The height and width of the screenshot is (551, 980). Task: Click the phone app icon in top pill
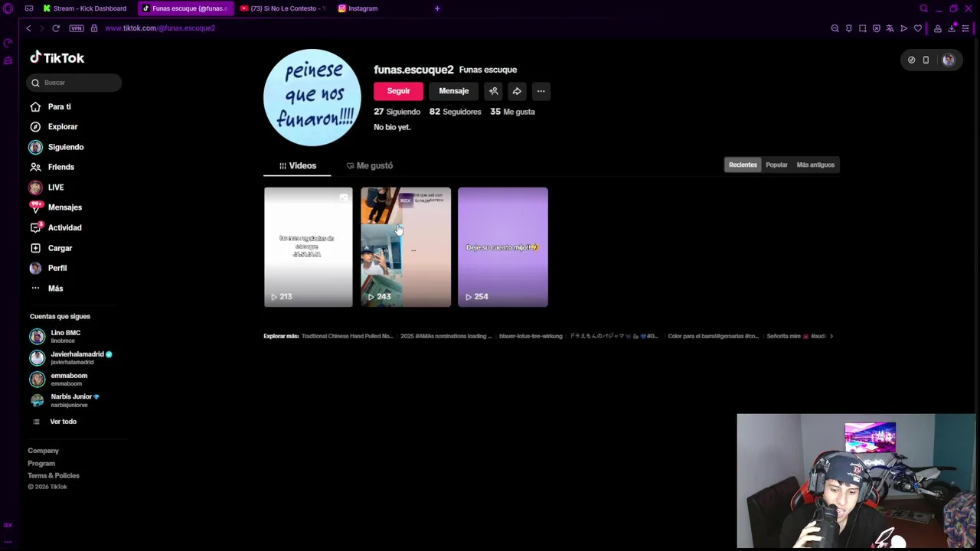coord(926,60)
